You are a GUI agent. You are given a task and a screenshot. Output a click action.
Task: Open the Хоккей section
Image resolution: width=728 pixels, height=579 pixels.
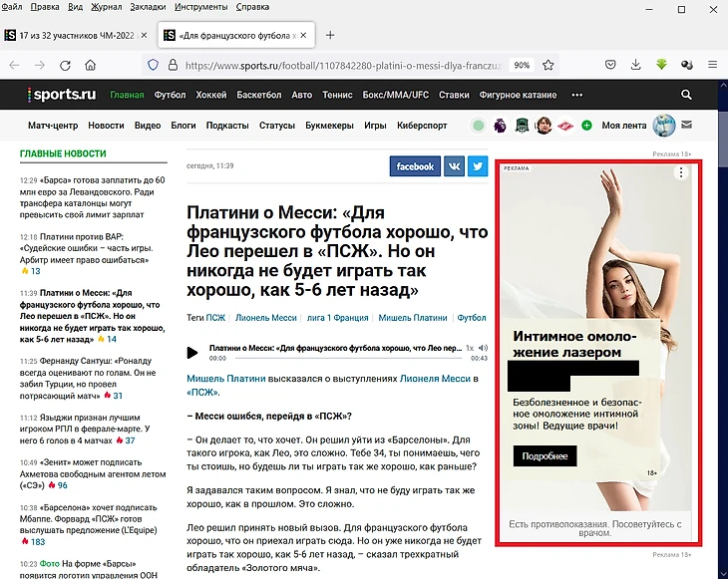[x=210, y=96]
